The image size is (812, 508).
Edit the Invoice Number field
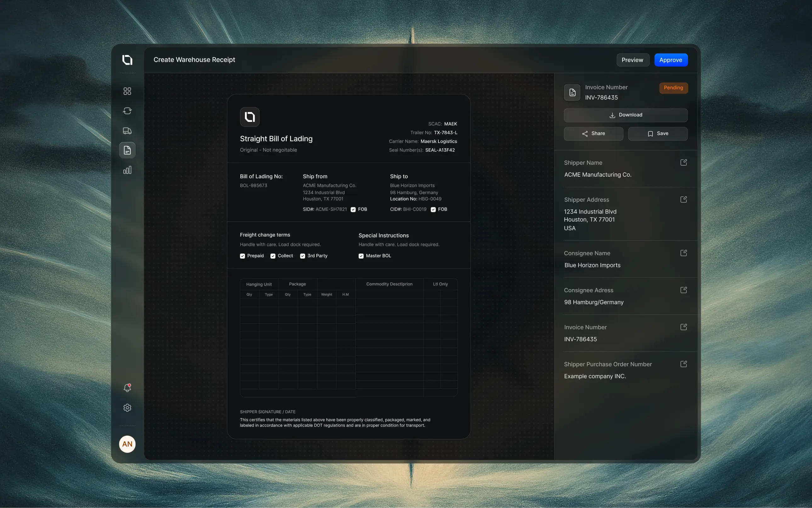pos(684,327)
